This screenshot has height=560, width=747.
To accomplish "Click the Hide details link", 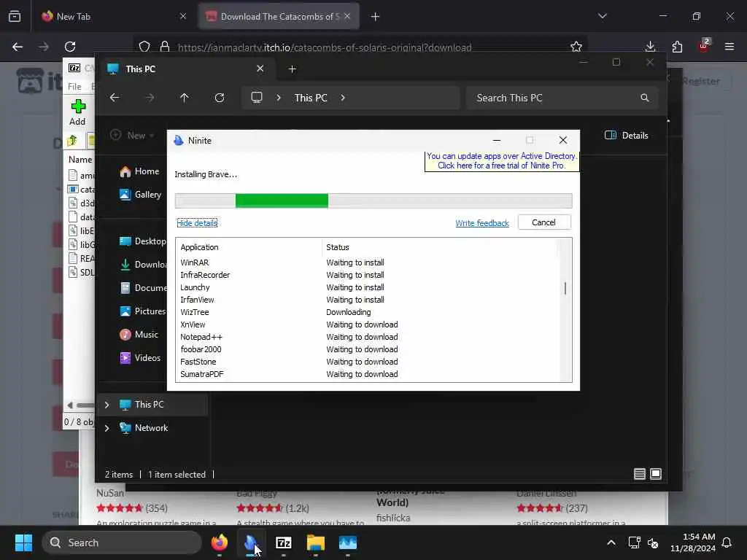I will pyautogui.click(x=197, y=223).
